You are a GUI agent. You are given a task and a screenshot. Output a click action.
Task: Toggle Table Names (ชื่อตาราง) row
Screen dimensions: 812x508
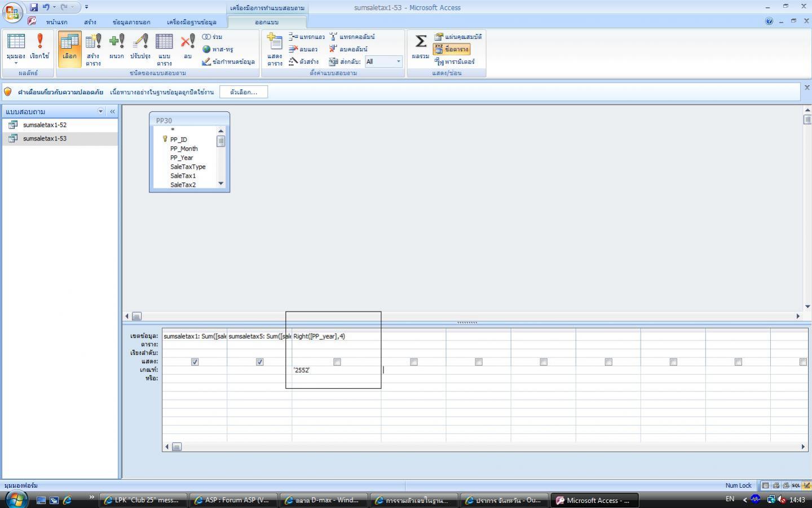pyautogui.click(x=452, y=49)
